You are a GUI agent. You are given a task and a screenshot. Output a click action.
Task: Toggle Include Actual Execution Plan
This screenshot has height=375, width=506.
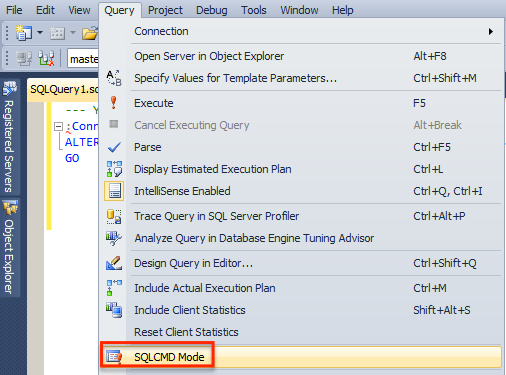[301, 288]
